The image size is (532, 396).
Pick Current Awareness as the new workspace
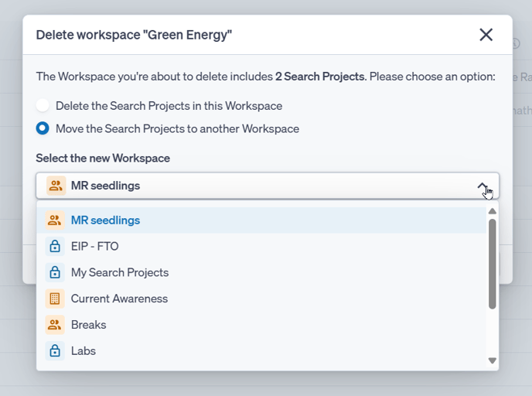119,299
